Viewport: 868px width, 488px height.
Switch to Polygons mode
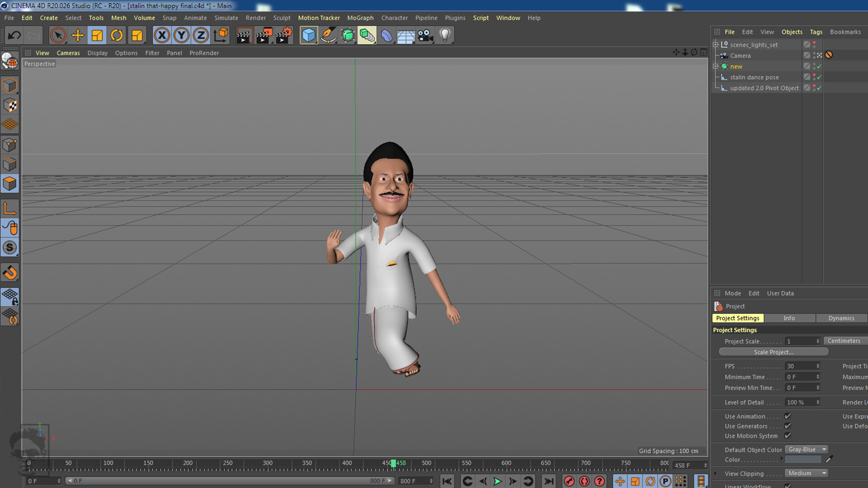point(10,183)
